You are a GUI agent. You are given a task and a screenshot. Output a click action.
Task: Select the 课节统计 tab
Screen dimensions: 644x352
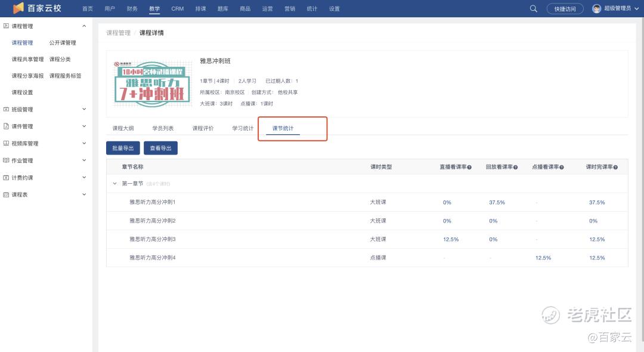pyautogui.click(x=283, y=128)
